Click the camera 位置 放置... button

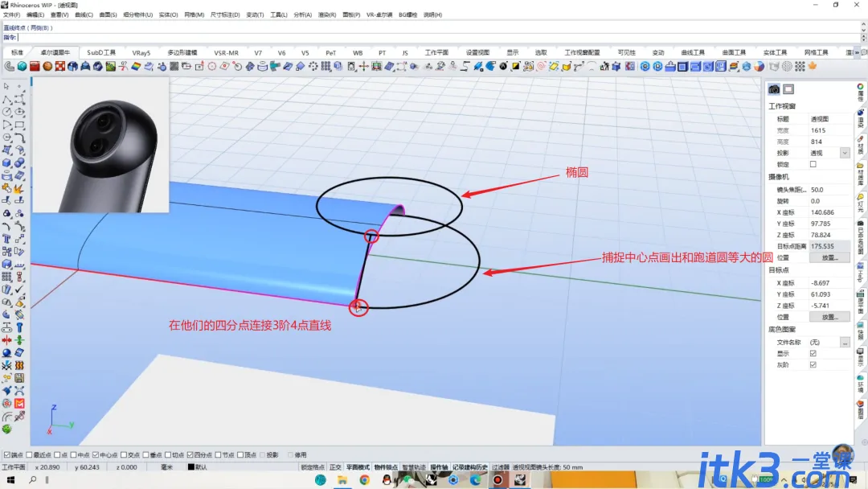pos(829,258)
